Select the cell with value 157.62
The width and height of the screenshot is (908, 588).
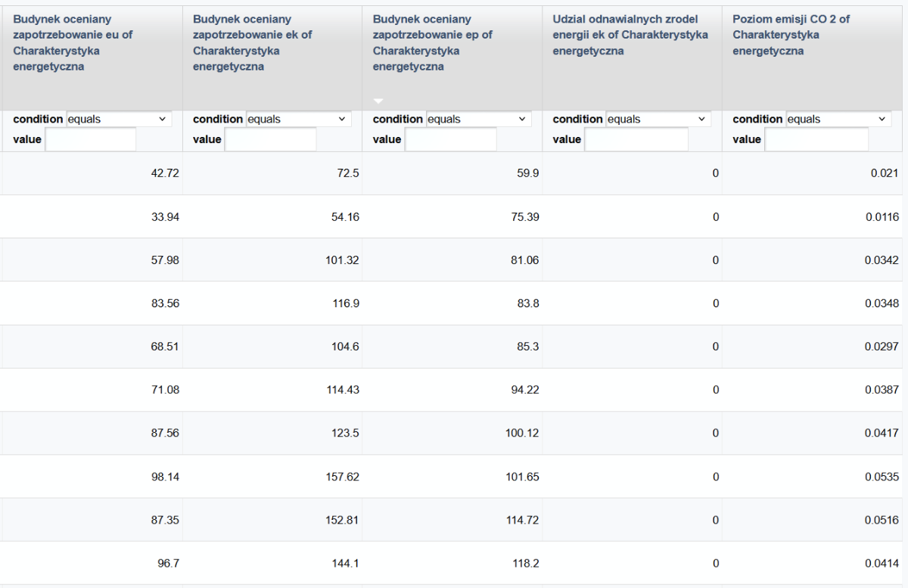tap(272, 477)
